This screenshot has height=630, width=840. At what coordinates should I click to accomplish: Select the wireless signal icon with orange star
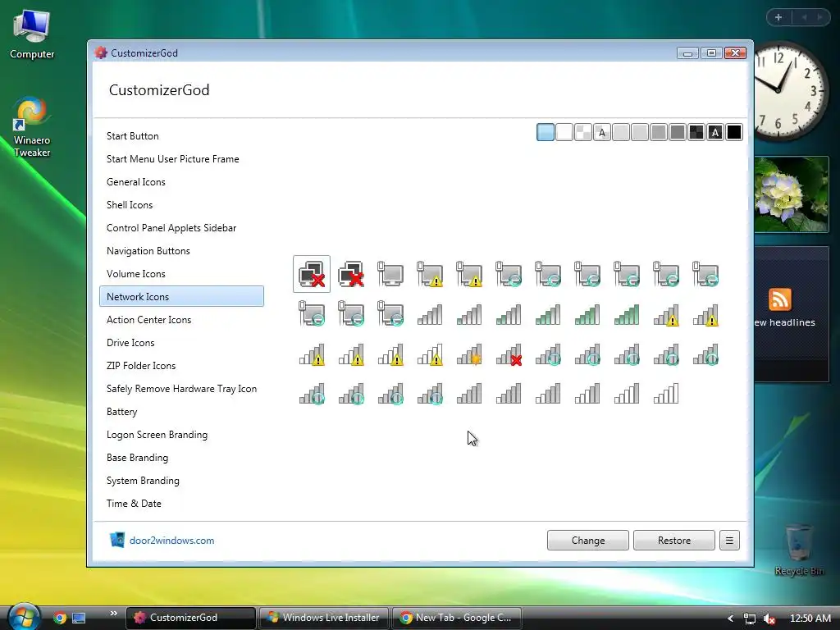click(x=469, y=354)
